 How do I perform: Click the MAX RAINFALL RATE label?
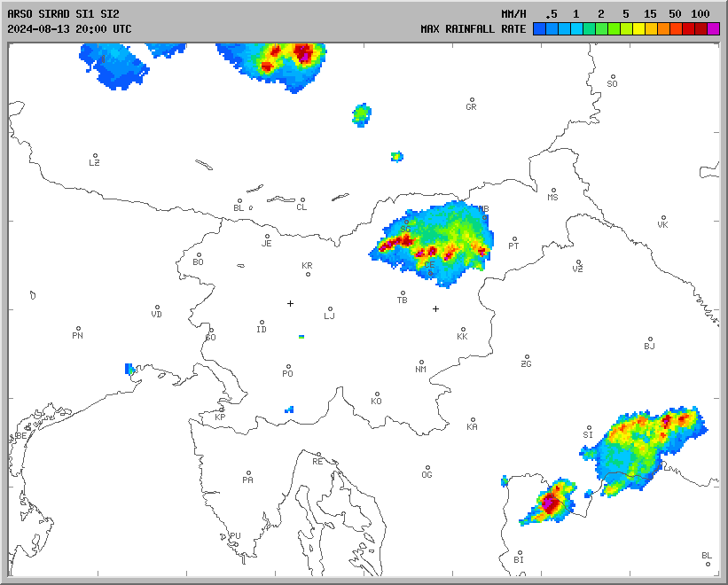473,29
